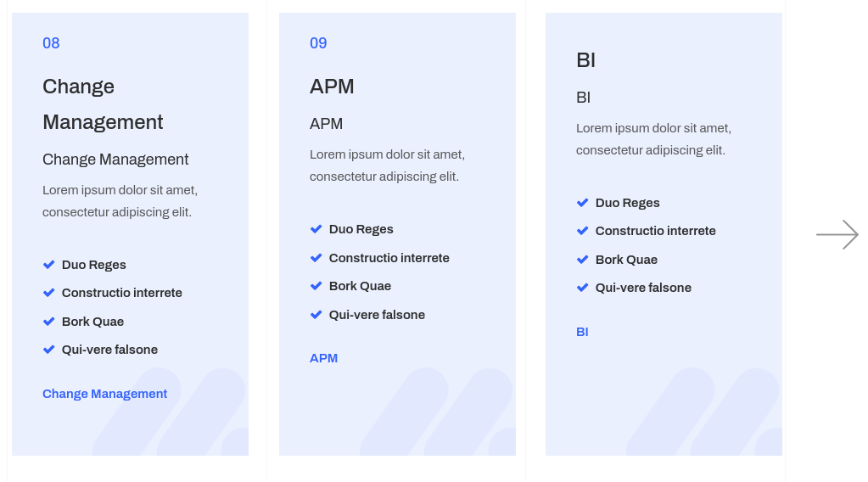
Task: Click checkmark beside Duo Reges in Change Management card
Action: pyautogui.click(x=49, y=265)
